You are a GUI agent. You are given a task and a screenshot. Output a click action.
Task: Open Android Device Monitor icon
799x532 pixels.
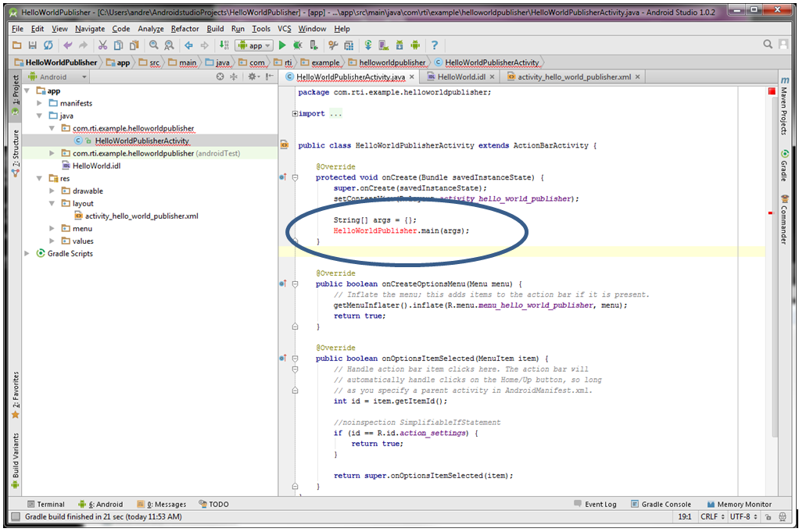415,45
